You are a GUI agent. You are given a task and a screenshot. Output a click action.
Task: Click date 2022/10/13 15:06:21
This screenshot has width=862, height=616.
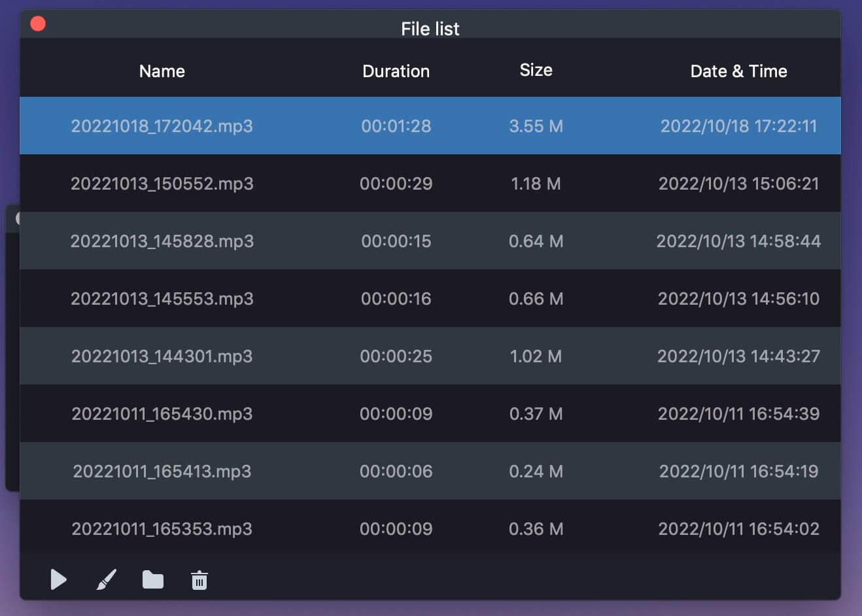(x=739, y=183)
